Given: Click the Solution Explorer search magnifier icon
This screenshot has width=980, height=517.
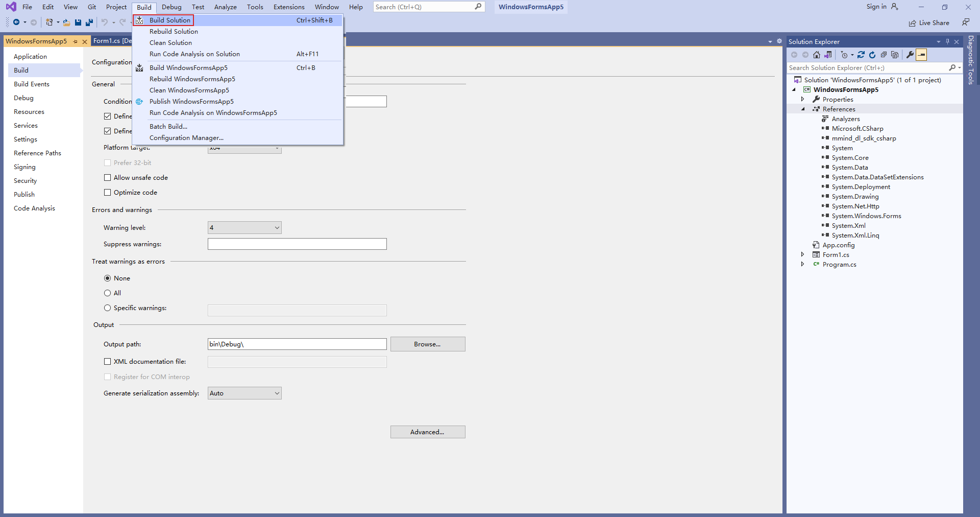Looking at the screenshot, I should tap(952, 67).
